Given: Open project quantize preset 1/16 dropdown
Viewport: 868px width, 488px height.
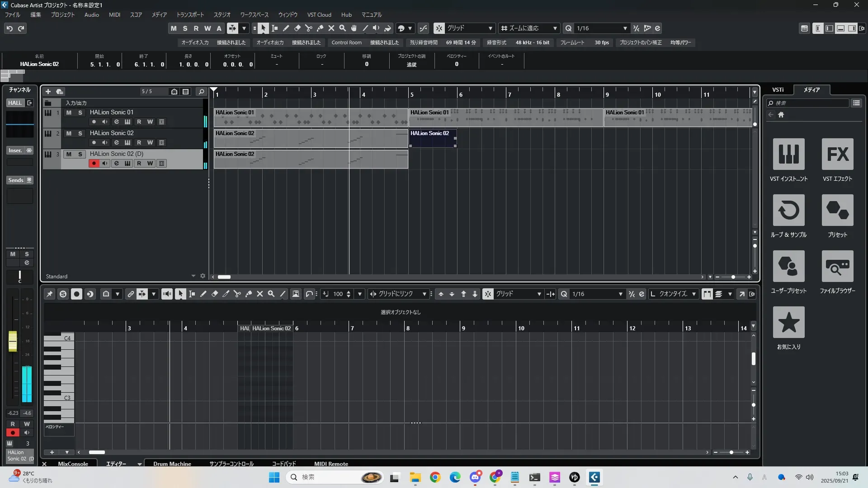Looking at the screenshot, I should (x=601, y=28).
